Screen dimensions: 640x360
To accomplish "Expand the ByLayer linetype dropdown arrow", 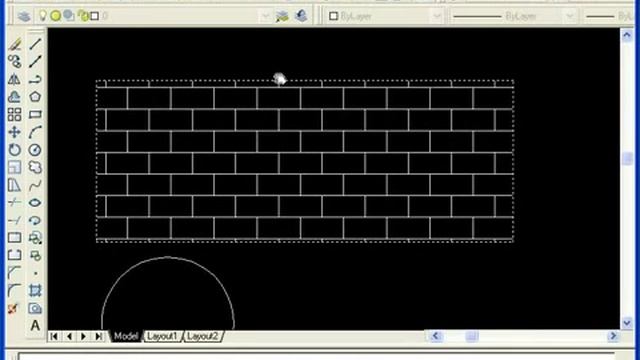I will 570,16.
